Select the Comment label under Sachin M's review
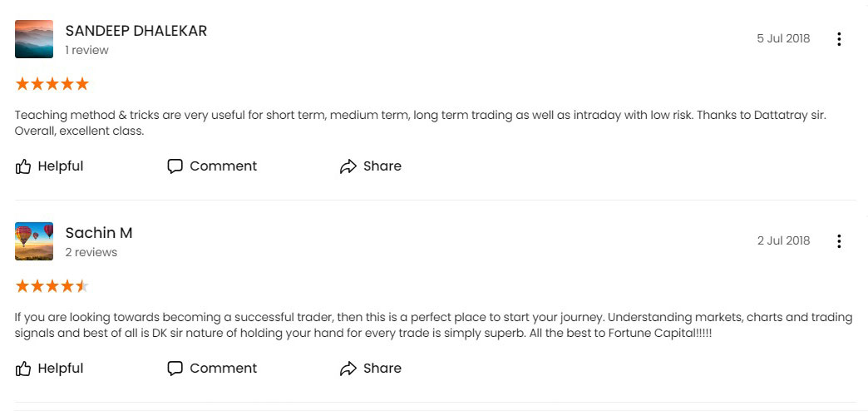Screen dimensions: 868x416 tap(223, 369)
